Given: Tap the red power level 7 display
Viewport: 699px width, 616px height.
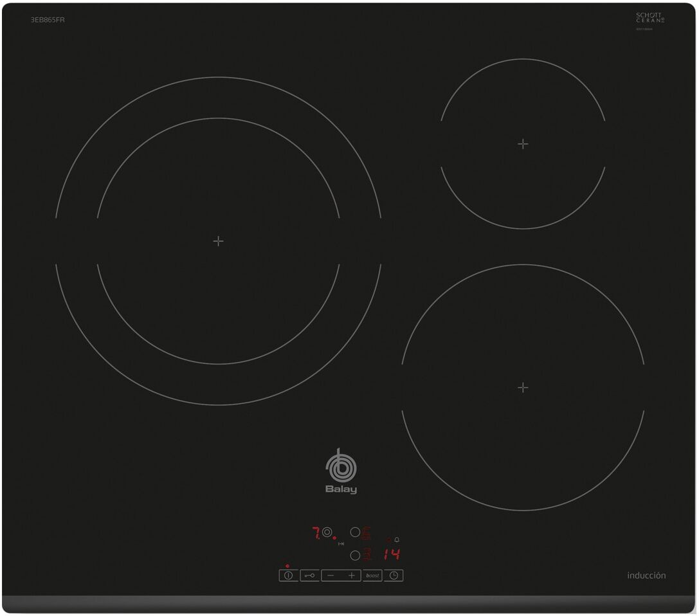Looking at the screenshot, I should 316,533.
